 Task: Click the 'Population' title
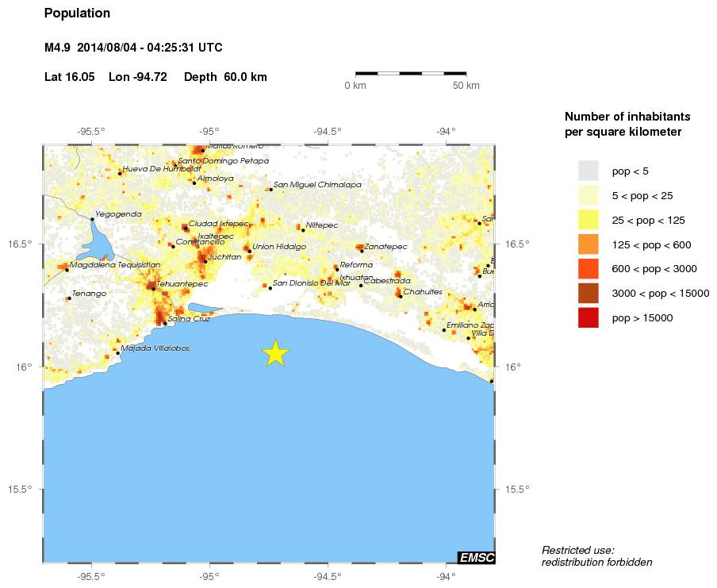(x=77, y=13)
